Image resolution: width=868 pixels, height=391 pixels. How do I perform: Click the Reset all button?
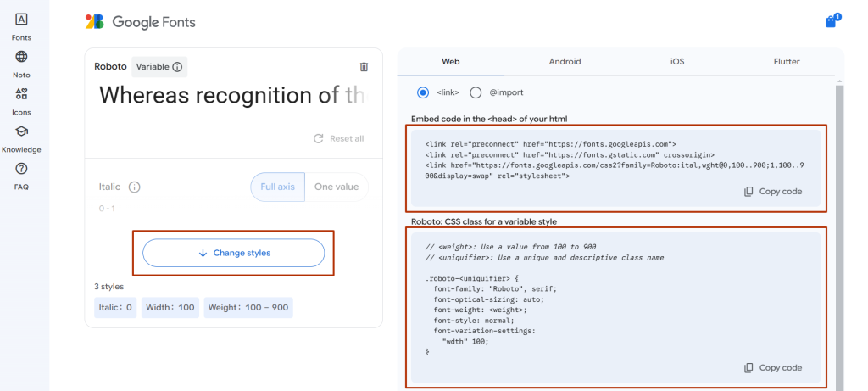(338, 138)
